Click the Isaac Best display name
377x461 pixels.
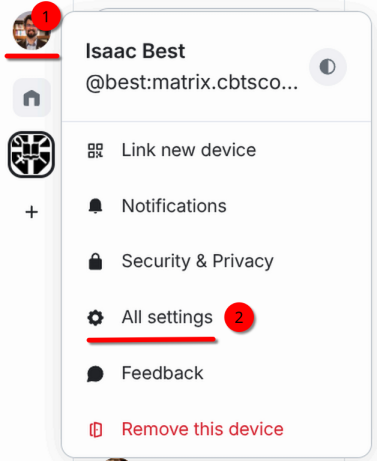click(135, 51)
